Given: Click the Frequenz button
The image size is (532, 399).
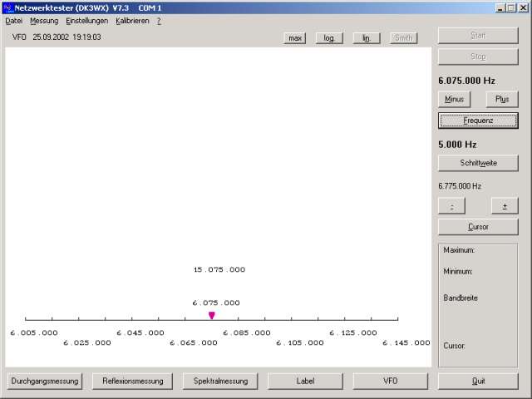Looking at the screenshot, I should pyautogui.click(x=478, y=121).
